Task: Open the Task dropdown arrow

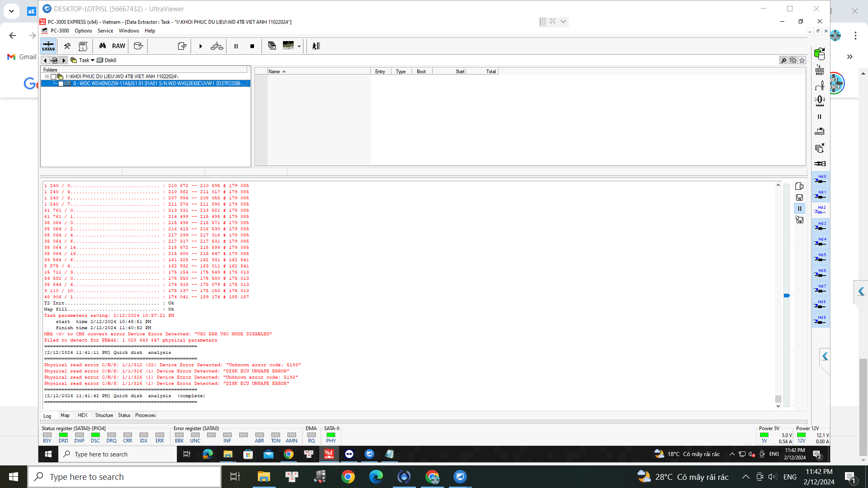Action: point(93,61)
